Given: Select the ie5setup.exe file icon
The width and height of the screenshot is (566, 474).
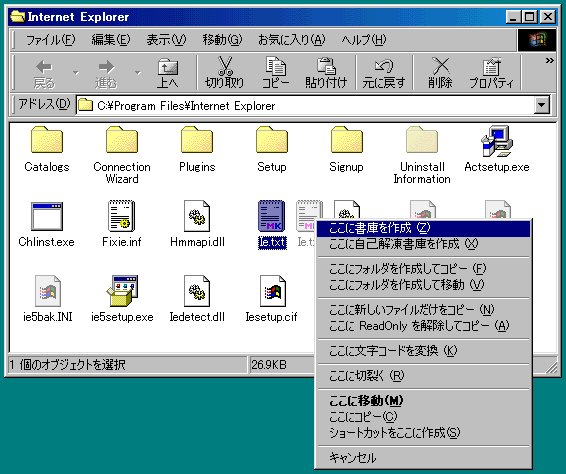Looking at the screenshot, I should 122,291.
